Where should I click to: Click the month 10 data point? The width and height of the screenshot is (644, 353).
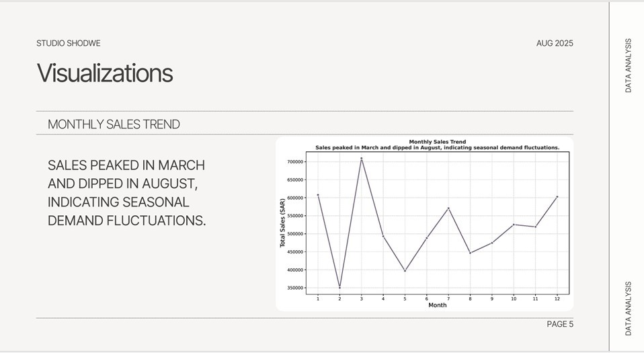coord(514,225)
